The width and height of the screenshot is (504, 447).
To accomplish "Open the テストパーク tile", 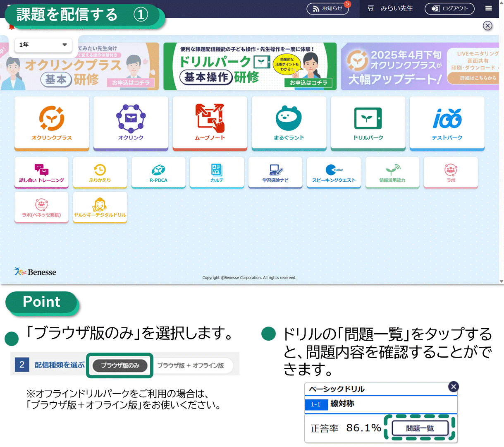I will [x=447, y=123].
